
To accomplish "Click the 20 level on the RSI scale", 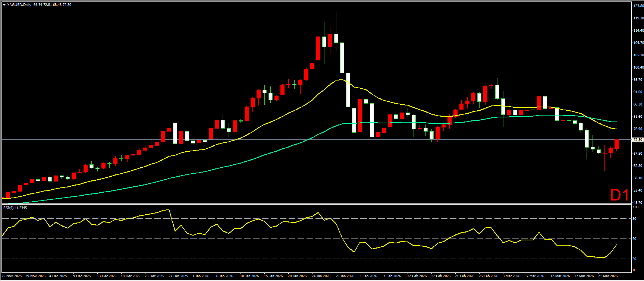I will [x=635, y=259].
